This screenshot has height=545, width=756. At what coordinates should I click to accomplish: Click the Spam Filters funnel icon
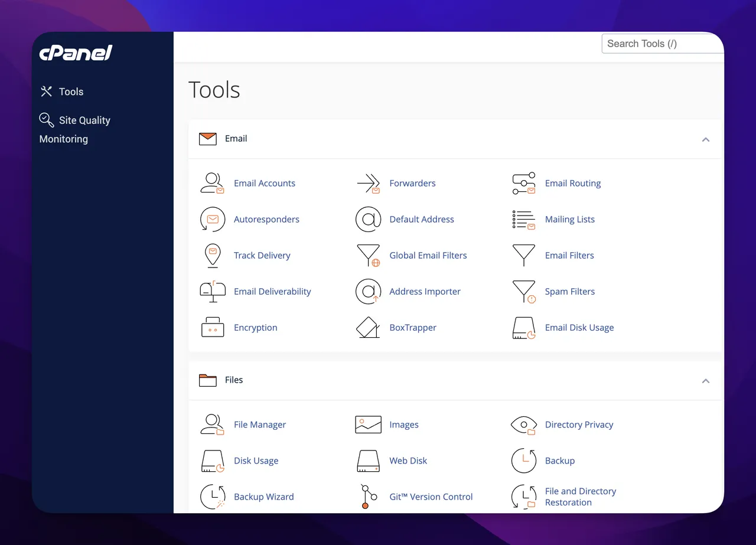click(x=524, y=292)
